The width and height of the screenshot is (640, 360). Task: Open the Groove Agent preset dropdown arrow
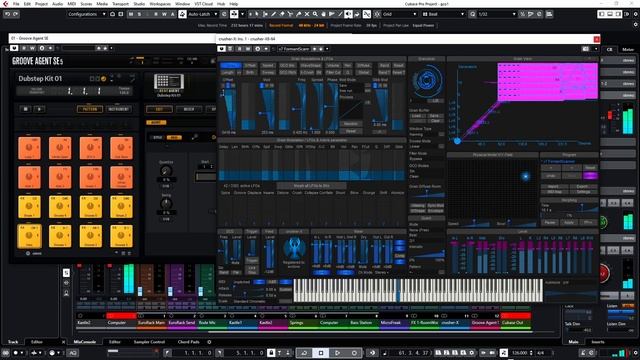111,48
